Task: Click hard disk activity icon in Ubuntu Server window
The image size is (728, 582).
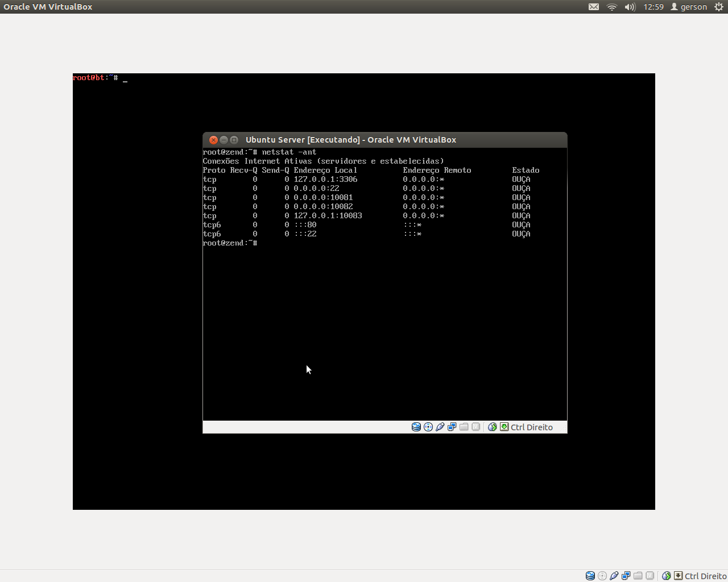Action: click(x=416, y=427)
